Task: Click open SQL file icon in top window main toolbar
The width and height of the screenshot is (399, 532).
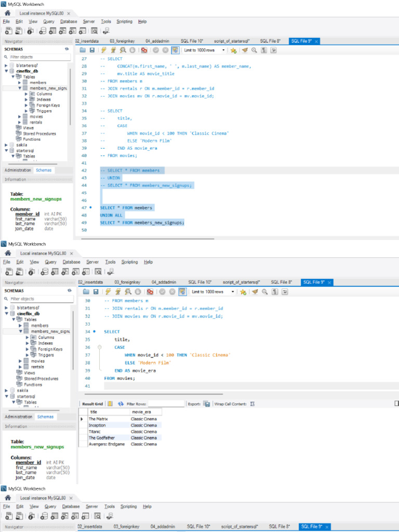Action: click(19, 31)
